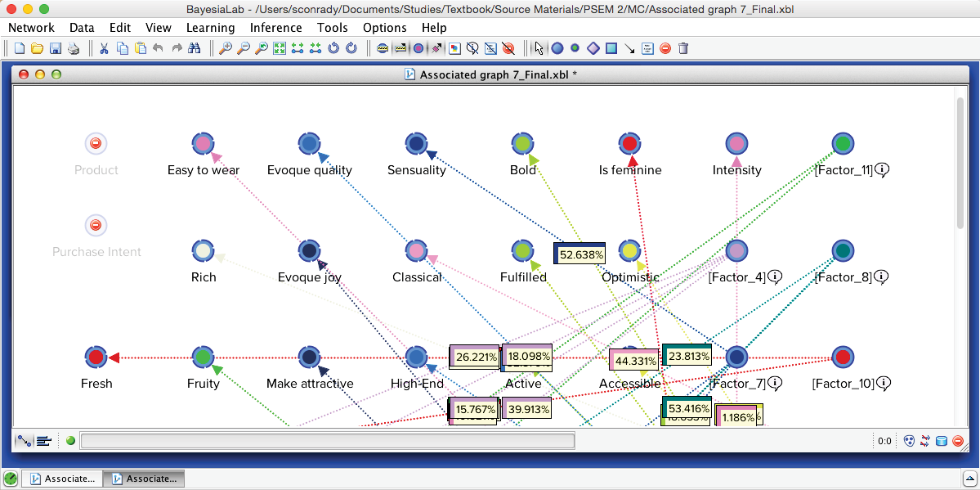Select the blue diamond node tool
The width and height of the screenshot is (980, 490).
(x=593, y=48)
